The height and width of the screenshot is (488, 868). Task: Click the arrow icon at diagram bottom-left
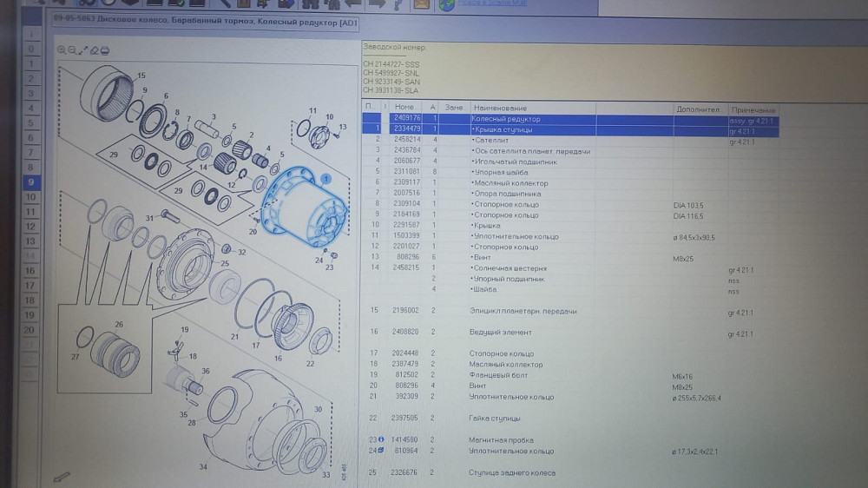(62, 476)
